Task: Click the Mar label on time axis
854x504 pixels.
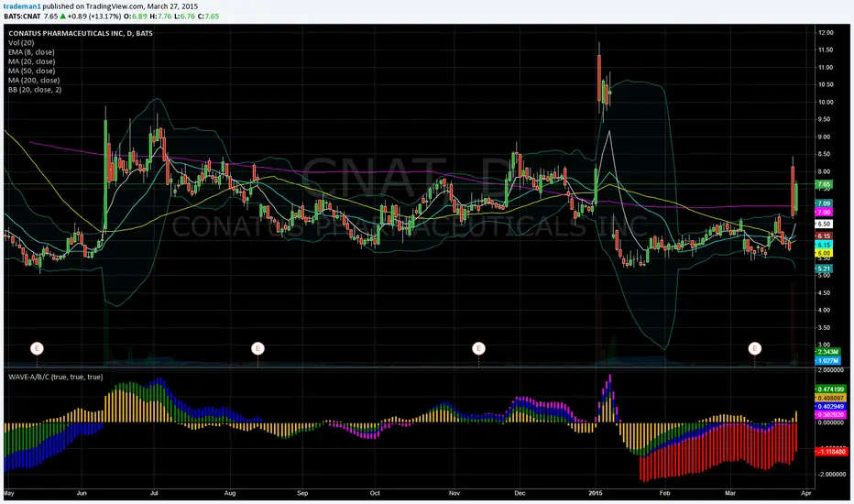Action: pos(729,493)
